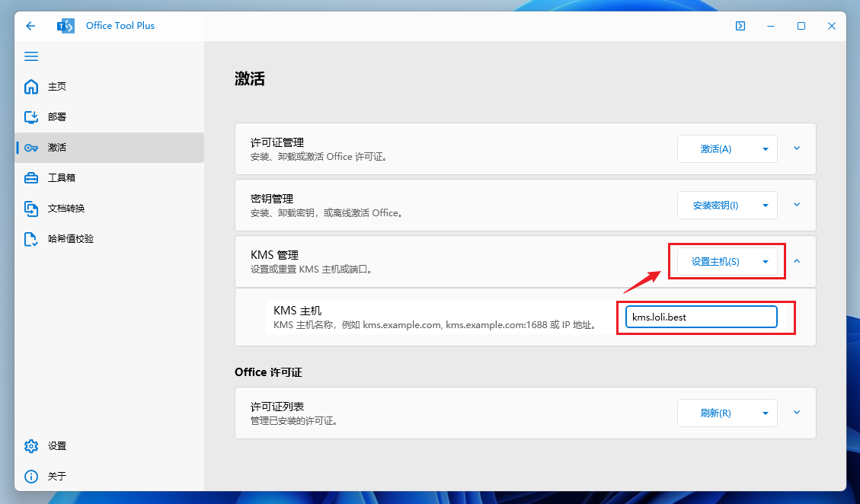Click the 许可证管理 card title
Screen dimensions: 860x504
(277, 142)
